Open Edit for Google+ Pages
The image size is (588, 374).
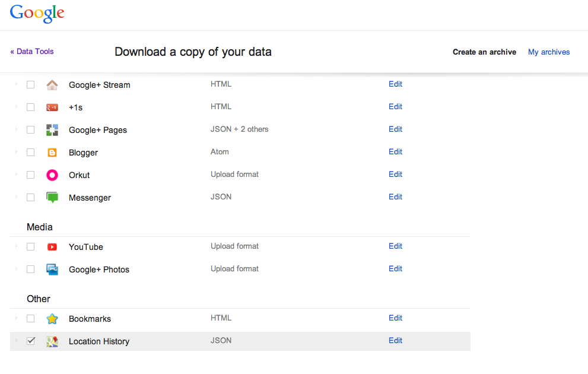point(395,129)
